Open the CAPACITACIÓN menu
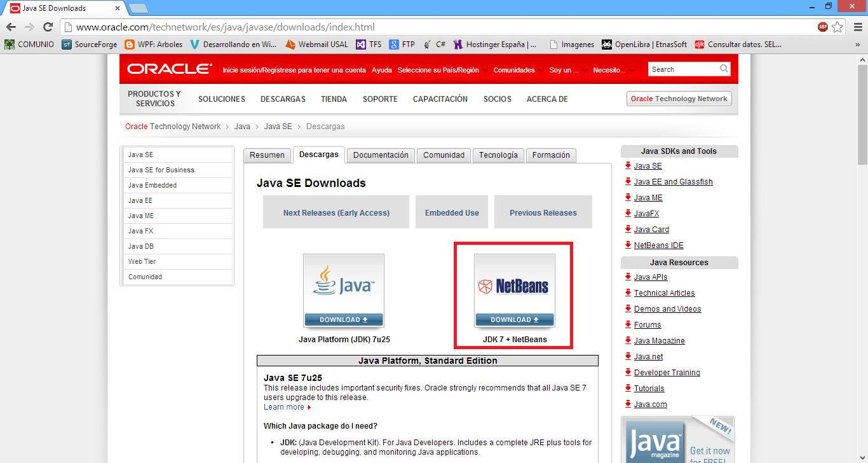Viewport: 868px width, 463px height. (x=440, y=99)
